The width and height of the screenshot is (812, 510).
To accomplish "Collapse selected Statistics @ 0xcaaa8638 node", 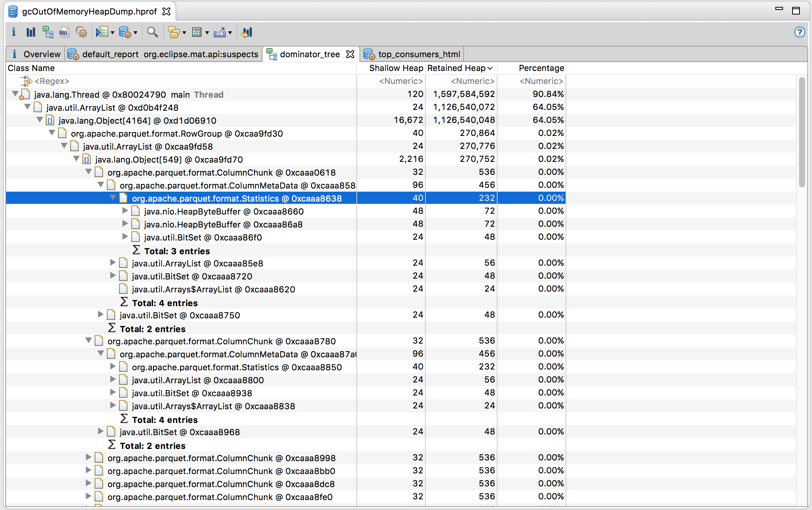I will 113,198.
